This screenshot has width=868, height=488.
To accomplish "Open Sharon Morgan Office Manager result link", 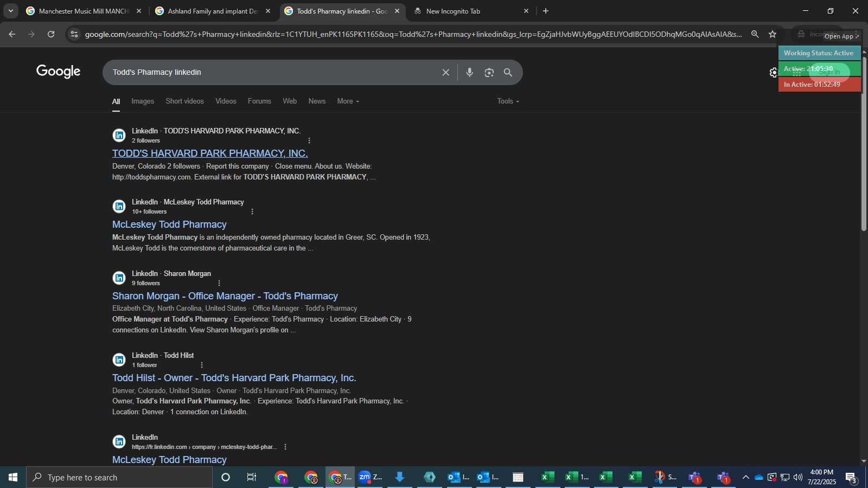I will click(x=225, y=296).
